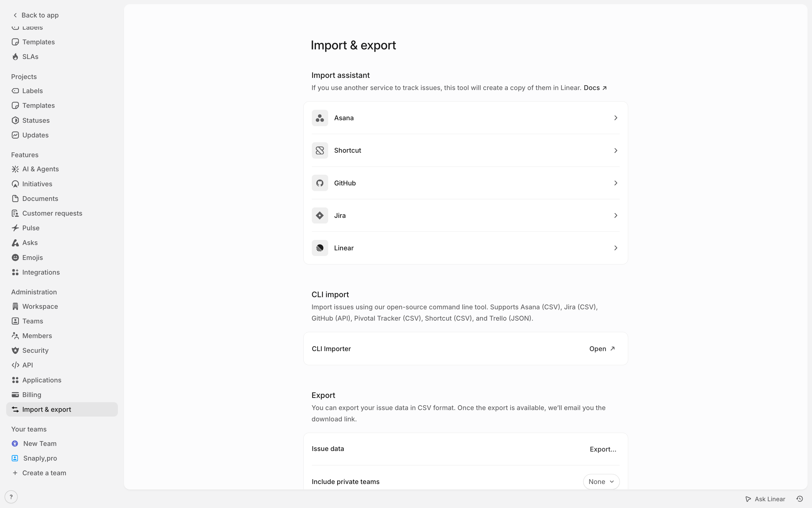Viewport: 812px width, 508px height.
Task: Click the Asana import label
Action: [344, 118]
